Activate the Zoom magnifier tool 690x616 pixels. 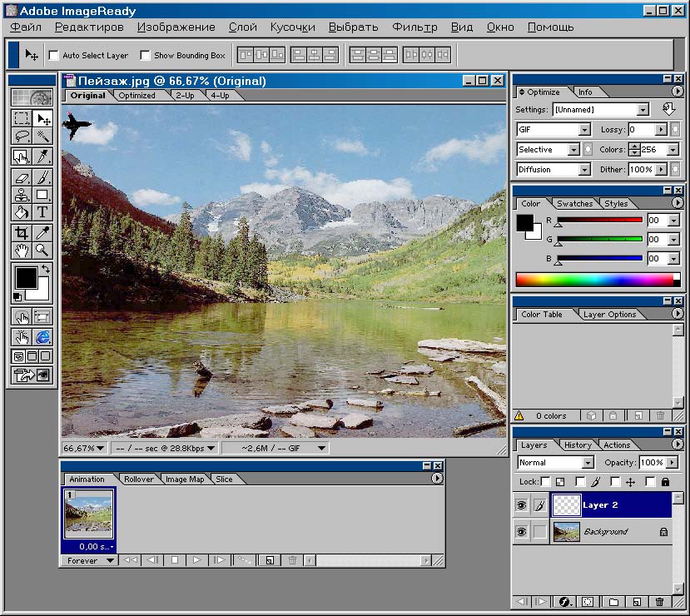42,250
